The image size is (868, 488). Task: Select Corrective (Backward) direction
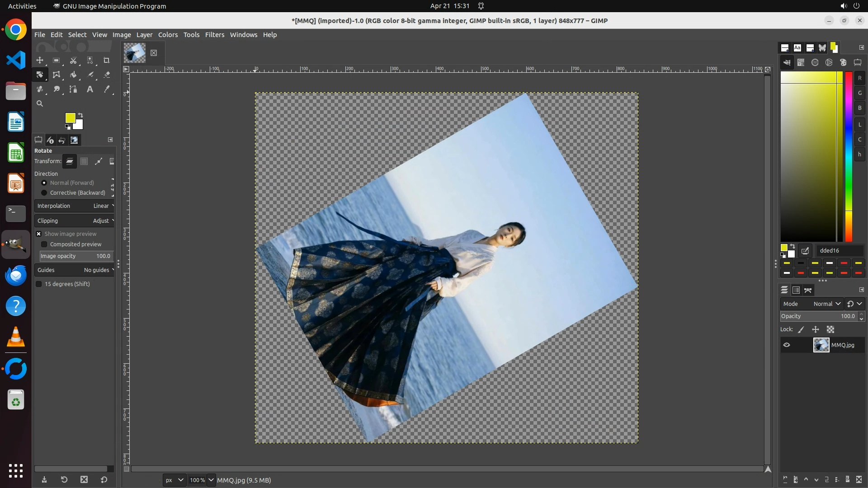(x=44, y=193)
